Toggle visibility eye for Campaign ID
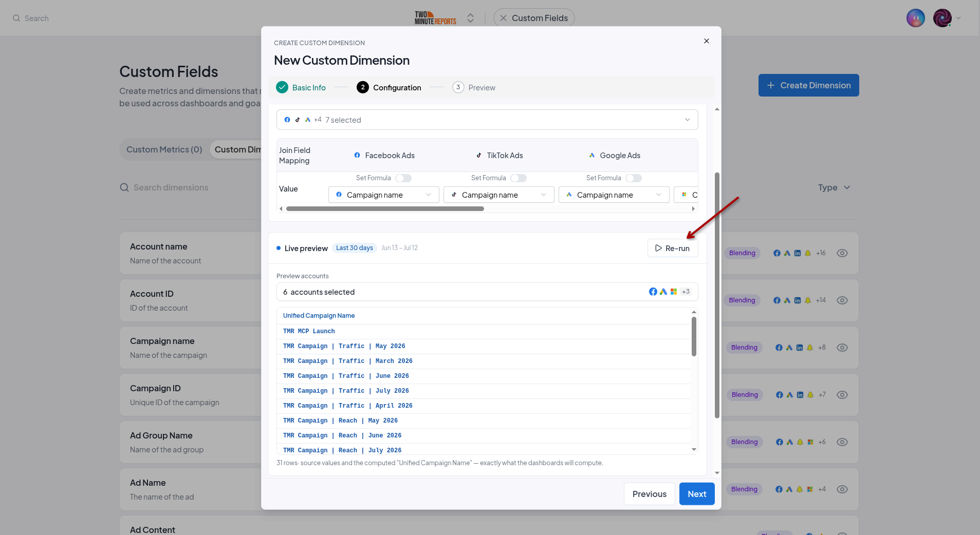 pos(842,395)
